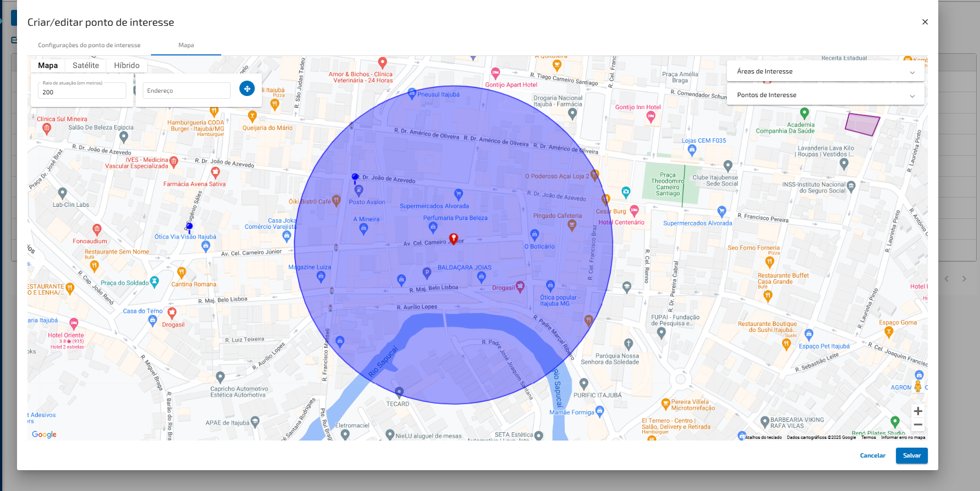Select the Cantina Romana restaurant pin
Image resolution: width=980 pixels, height=491 pixels.
click(182, 273)
